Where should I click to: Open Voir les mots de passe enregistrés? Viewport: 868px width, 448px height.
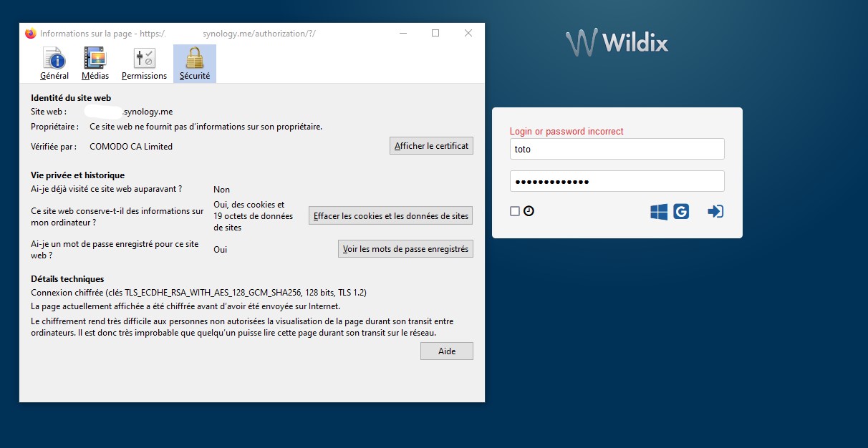[405, 249]
